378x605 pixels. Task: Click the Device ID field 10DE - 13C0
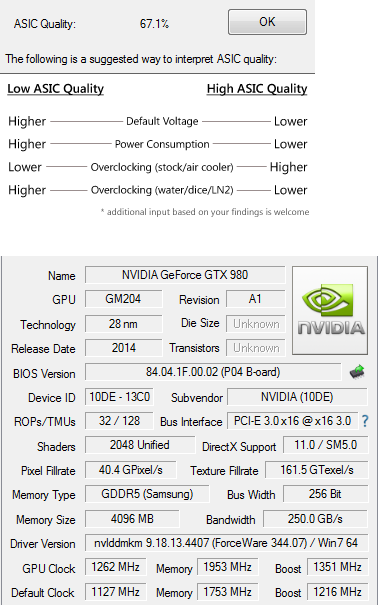[x=119, y=397]
